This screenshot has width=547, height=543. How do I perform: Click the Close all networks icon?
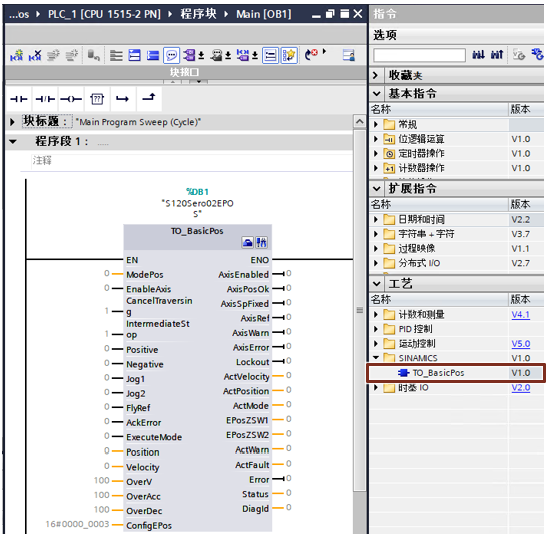pyautogui.click(x=152, y=55)
